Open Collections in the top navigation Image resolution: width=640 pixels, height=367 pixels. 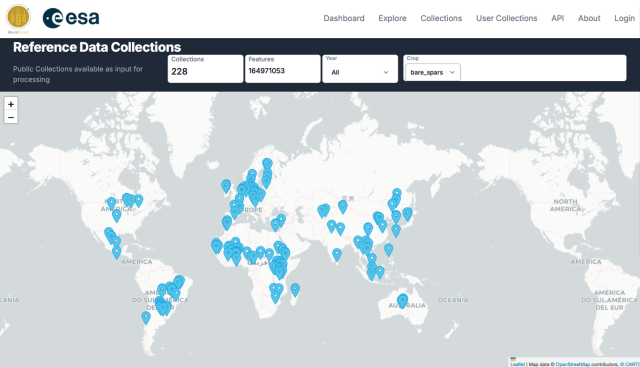click(441, 18)
